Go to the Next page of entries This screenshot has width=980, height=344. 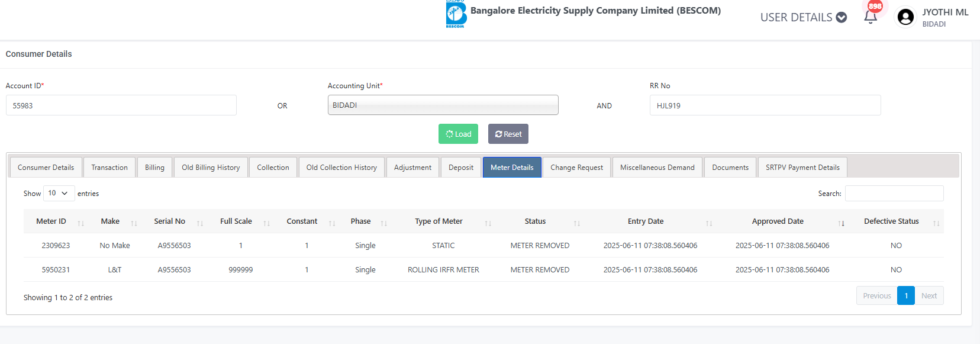[929, 296]
